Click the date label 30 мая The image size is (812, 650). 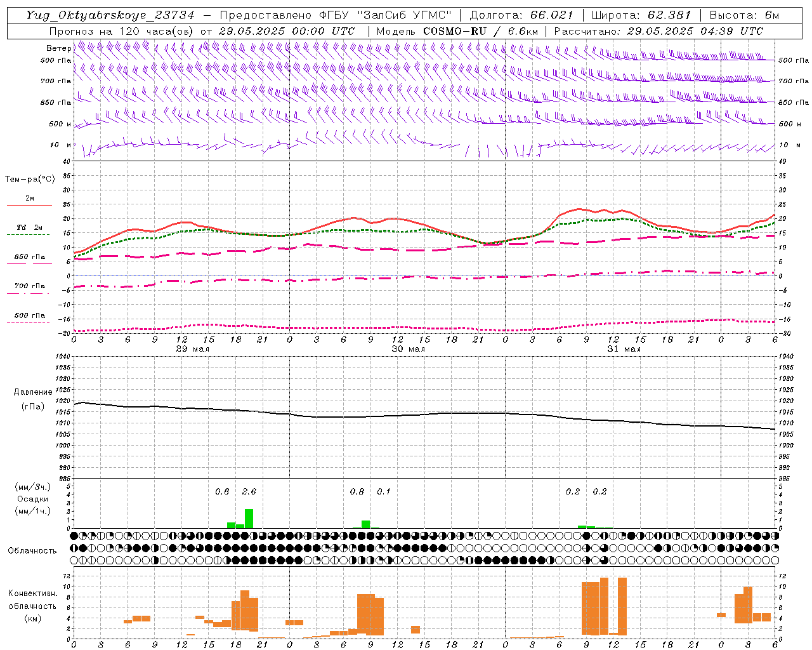pyautogui.click(x=408, y=349)
